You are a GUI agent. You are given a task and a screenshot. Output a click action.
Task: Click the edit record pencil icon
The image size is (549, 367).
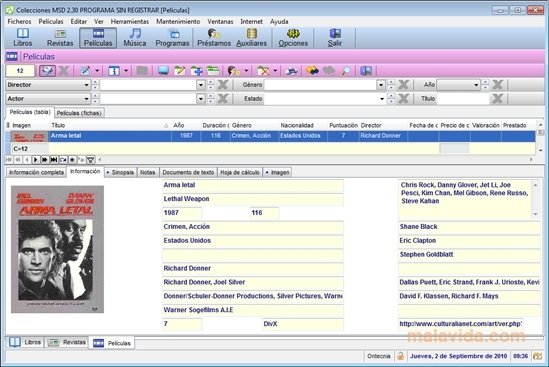(x=85, y=71)
